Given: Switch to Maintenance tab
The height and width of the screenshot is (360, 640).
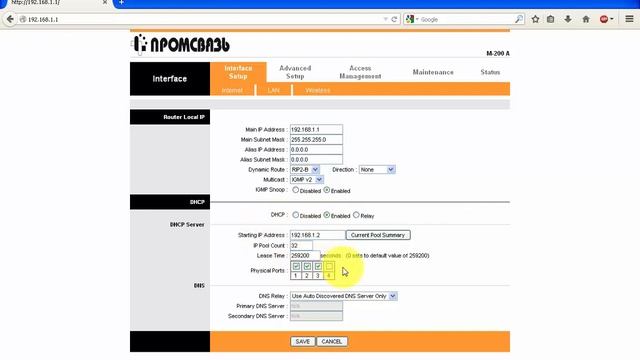Looking at the screenshot, I should tap(433, 72).
